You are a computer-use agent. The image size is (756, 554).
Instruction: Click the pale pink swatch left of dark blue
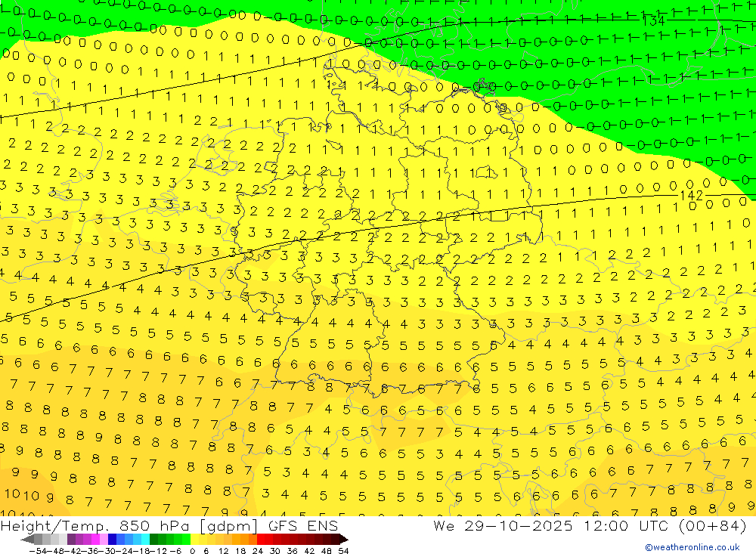click(104, 540)
